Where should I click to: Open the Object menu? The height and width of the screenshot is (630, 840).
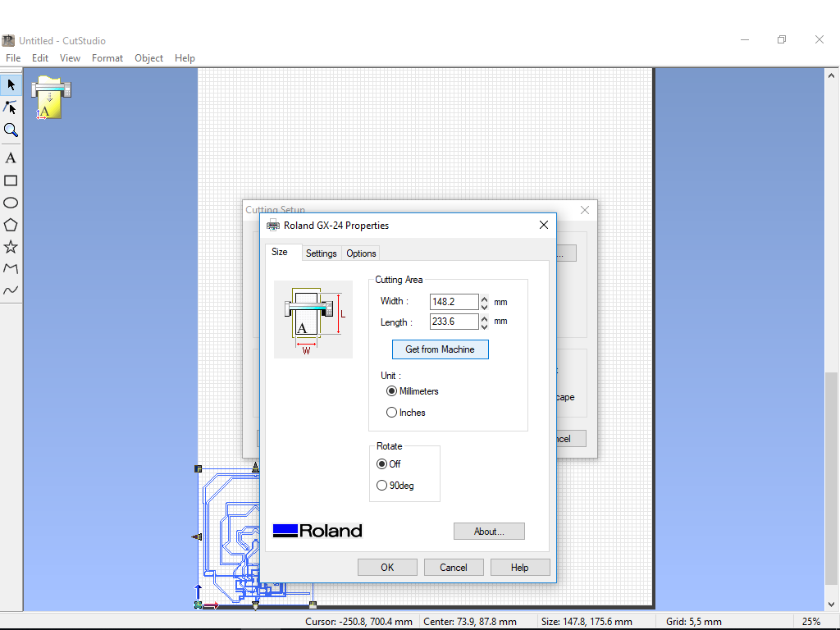tap(149, 58)
